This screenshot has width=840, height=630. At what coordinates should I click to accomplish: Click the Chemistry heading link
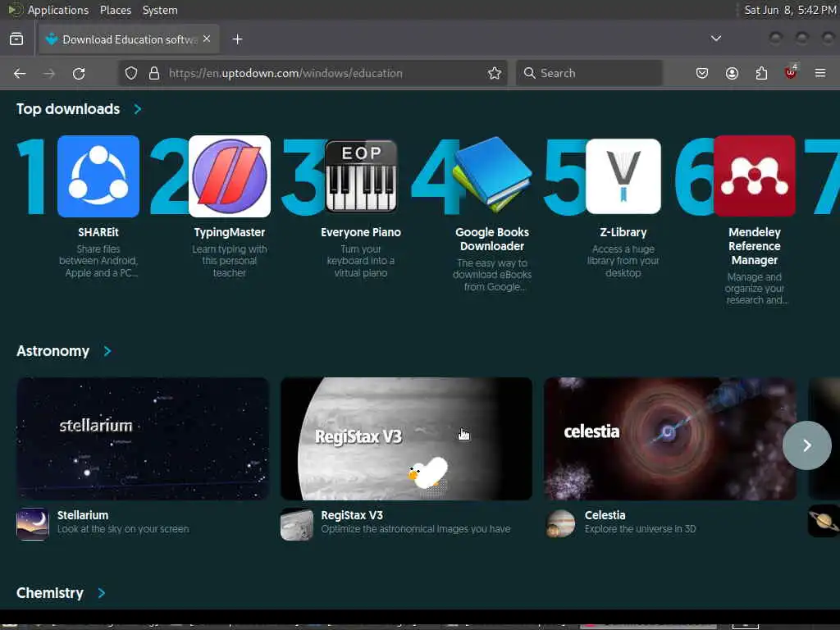tap(50, 593)
